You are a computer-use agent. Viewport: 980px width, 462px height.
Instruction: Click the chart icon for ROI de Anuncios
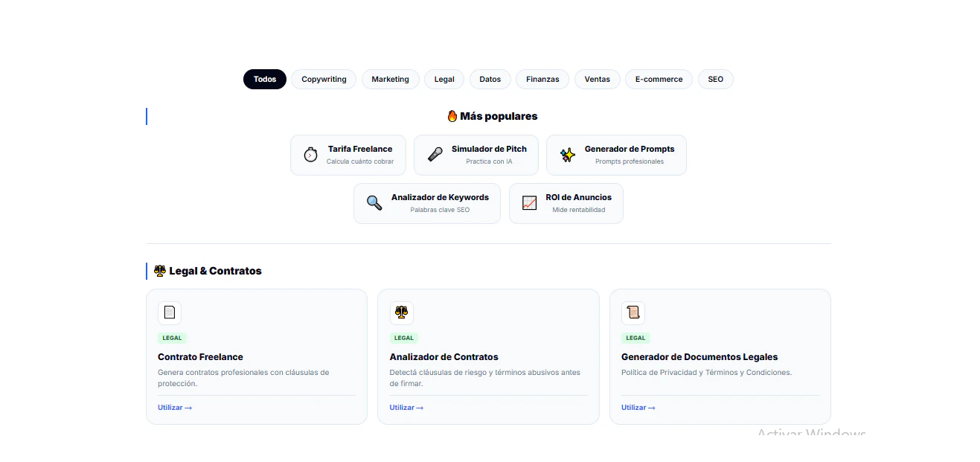click(x=529, y=203)
